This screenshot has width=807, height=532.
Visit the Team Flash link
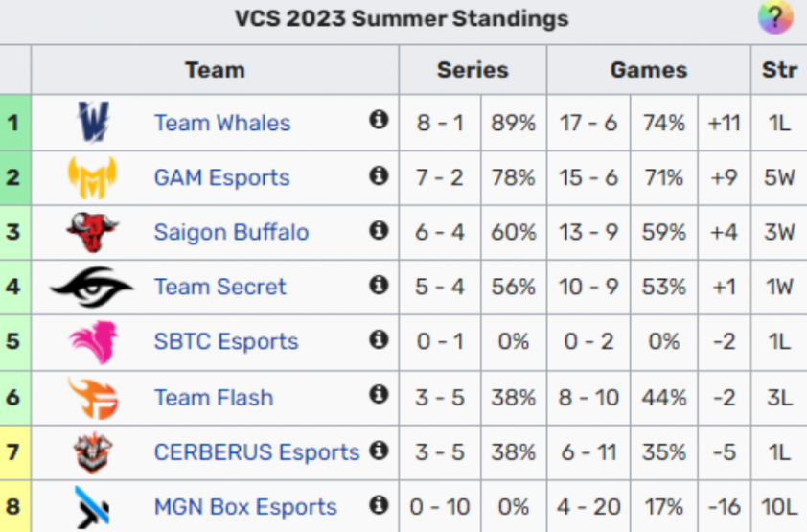[214, 398]
